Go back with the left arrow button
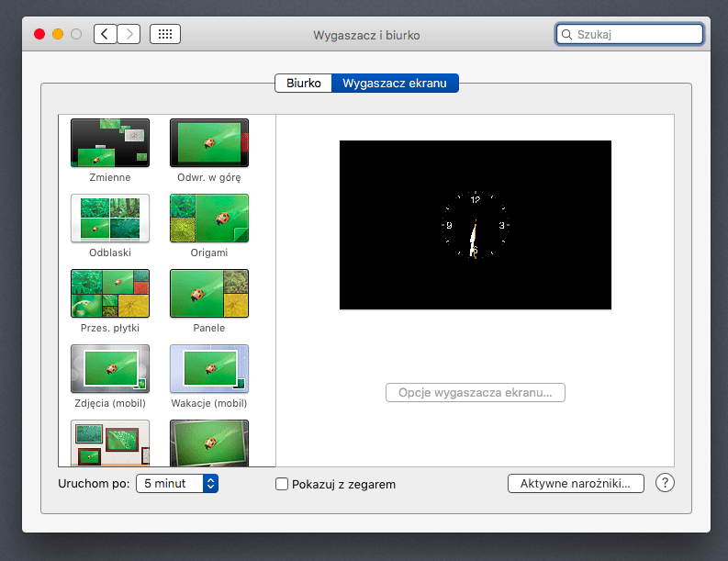The height and width of the screenshot is (561, 728). click(x=106, y=34)
